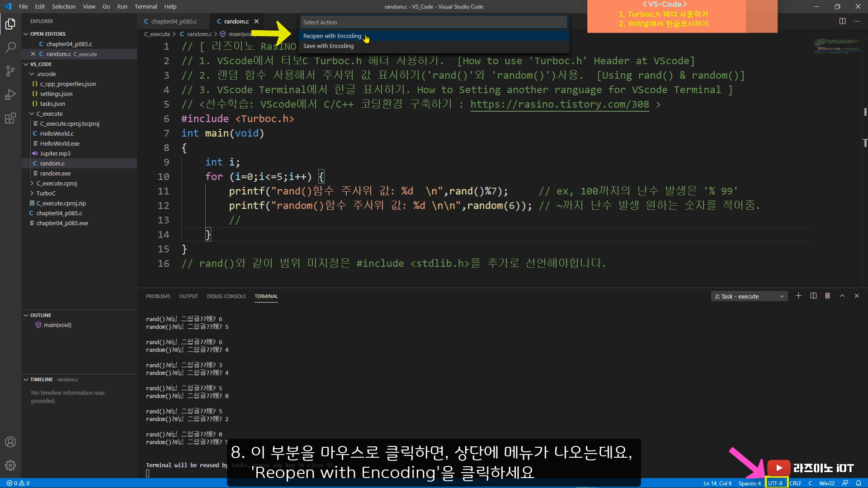Switch to the Output panel tab
Viewport: 868px width, 488px height.
189,296
